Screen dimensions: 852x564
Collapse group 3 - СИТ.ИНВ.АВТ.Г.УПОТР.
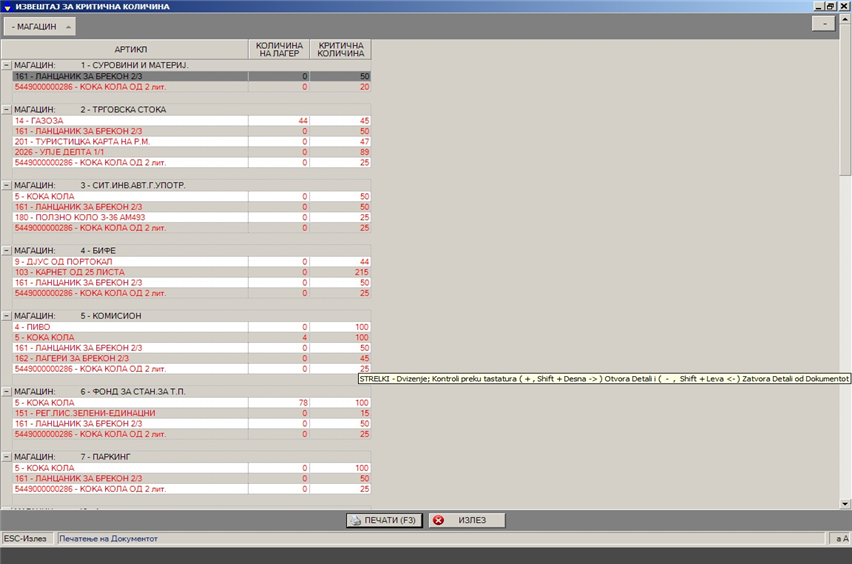(x=6, y=185)
